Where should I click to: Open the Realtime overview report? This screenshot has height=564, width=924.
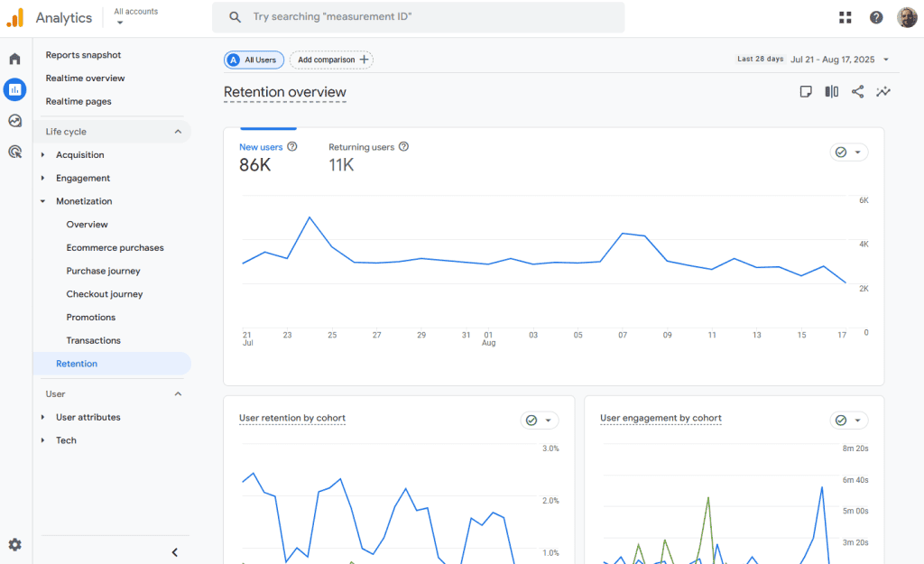pyautogui.click(x=85, y=79)
